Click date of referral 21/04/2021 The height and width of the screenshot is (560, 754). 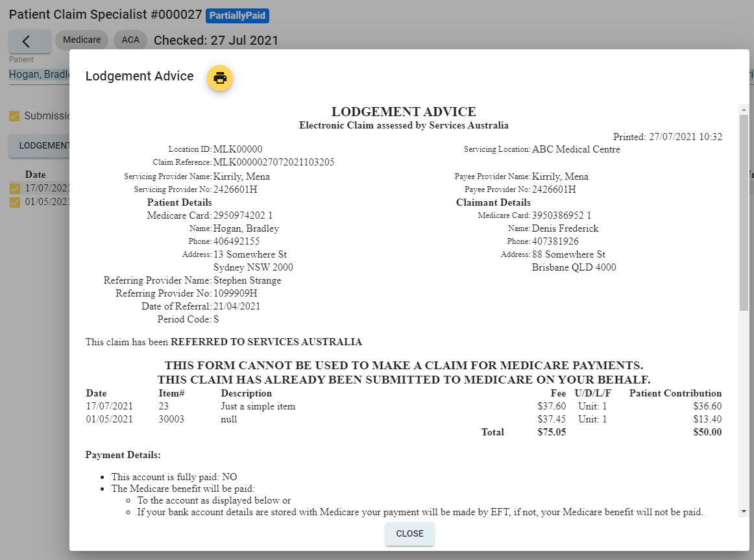tap(237, 306)
